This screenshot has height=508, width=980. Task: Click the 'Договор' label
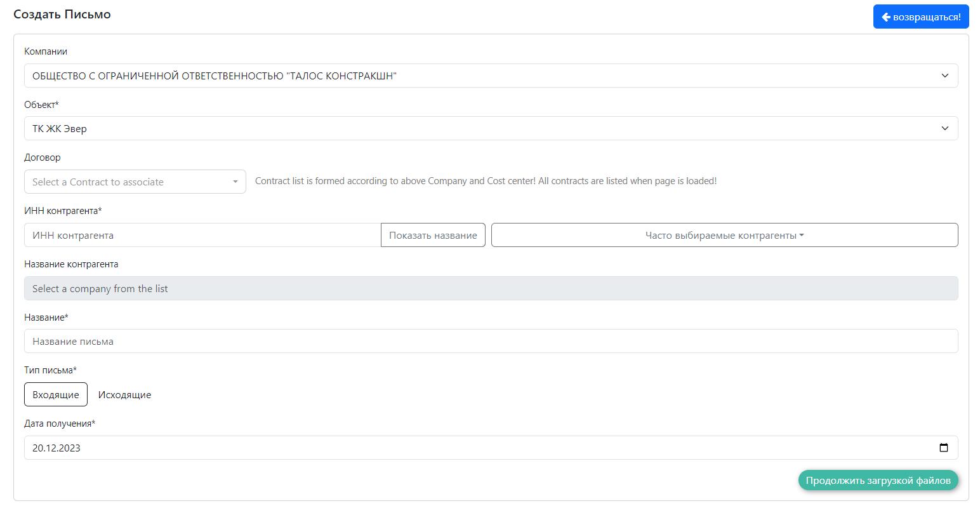(x=43, y=157)
